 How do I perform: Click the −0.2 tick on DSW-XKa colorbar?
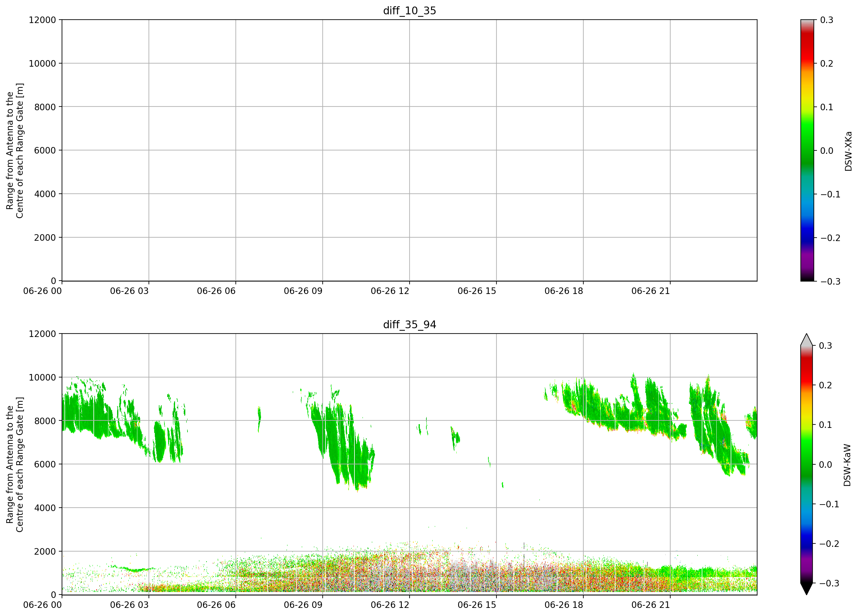(830, 237)
